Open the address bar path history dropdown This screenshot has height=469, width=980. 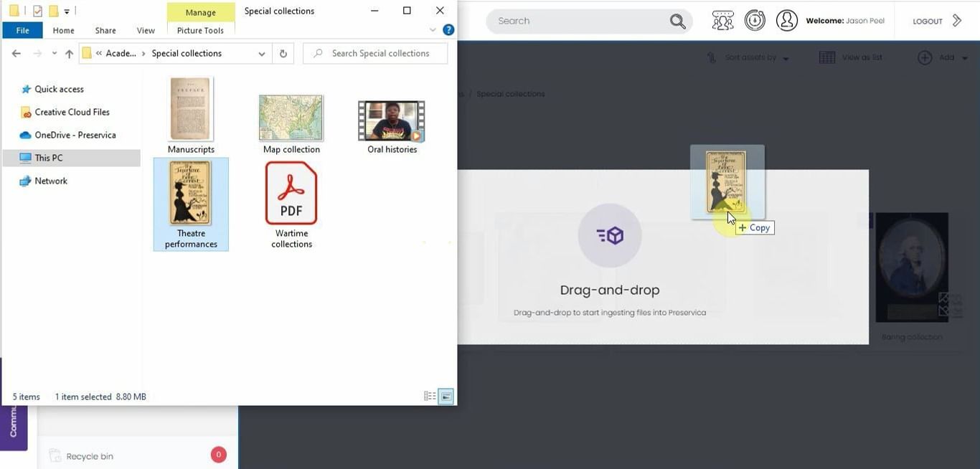pos(262,54)
